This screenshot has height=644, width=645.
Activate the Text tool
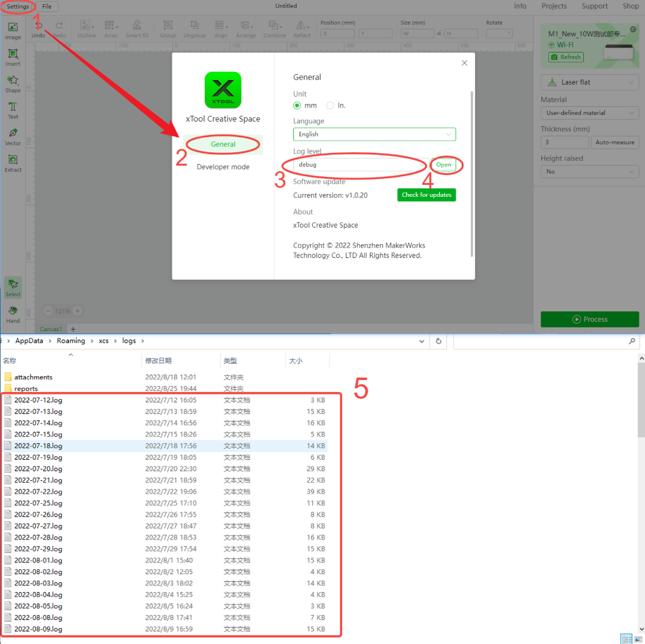(13, 110)
